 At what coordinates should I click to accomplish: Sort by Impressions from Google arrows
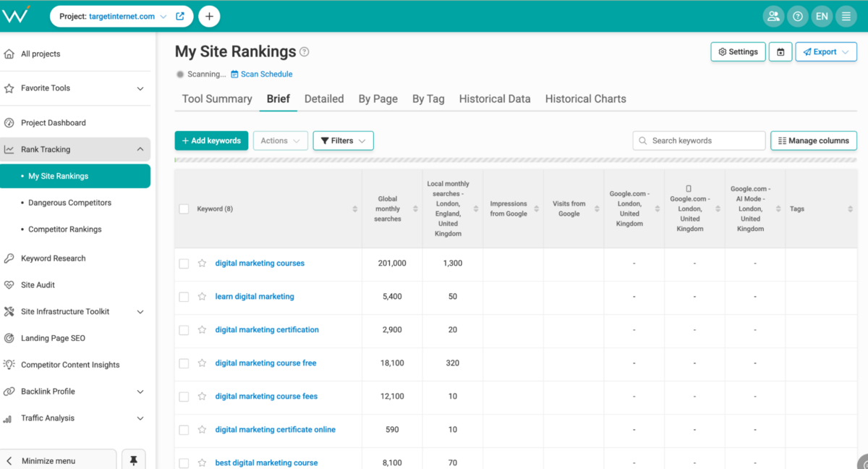click(536, 209)
